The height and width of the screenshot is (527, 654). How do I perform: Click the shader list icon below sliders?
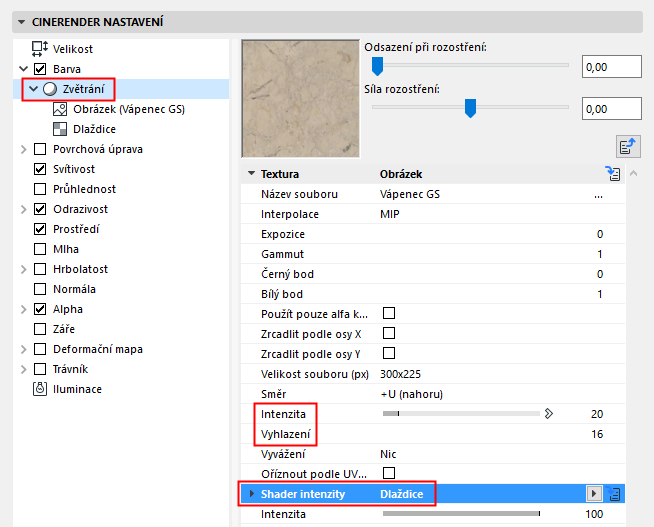[x=628, y=146]
